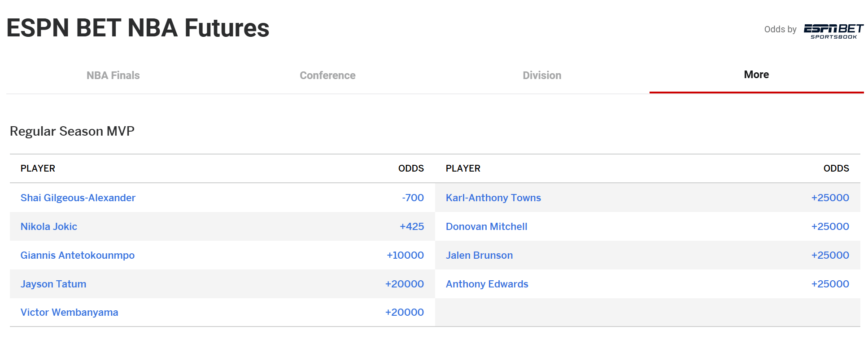Screen dimensions: 868x340
Task: Choose the +20000 odds for Wembanyama
Action: (404, 312)
